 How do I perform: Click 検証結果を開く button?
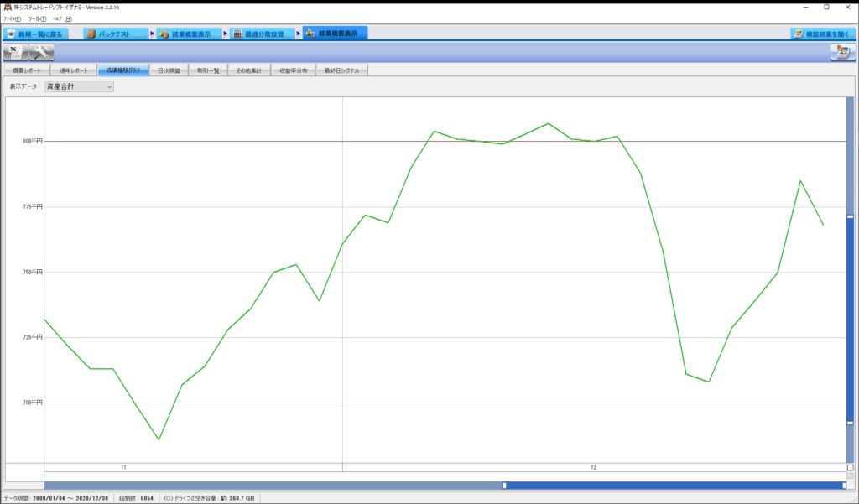tap(822, 34)
